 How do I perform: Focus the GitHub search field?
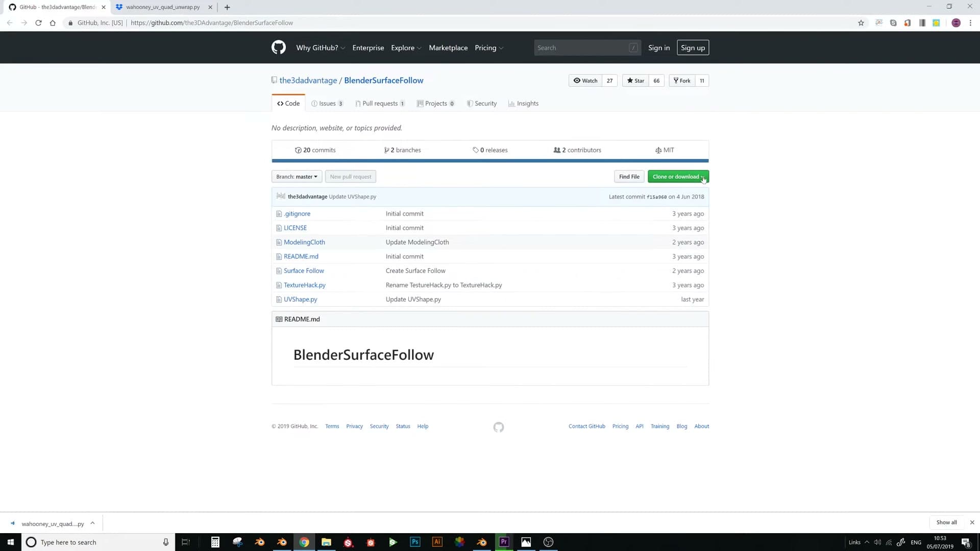[x=587, y=47]
